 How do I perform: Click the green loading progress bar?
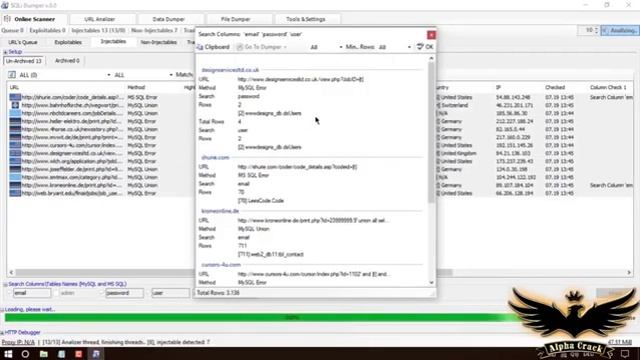[261, 318]
